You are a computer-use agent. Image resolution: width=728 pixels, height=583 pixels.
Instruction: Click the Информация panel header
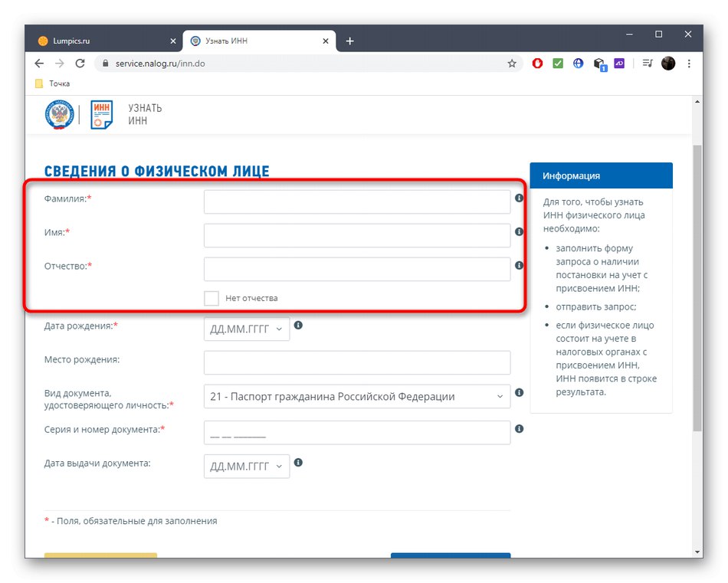click(601, 175)
